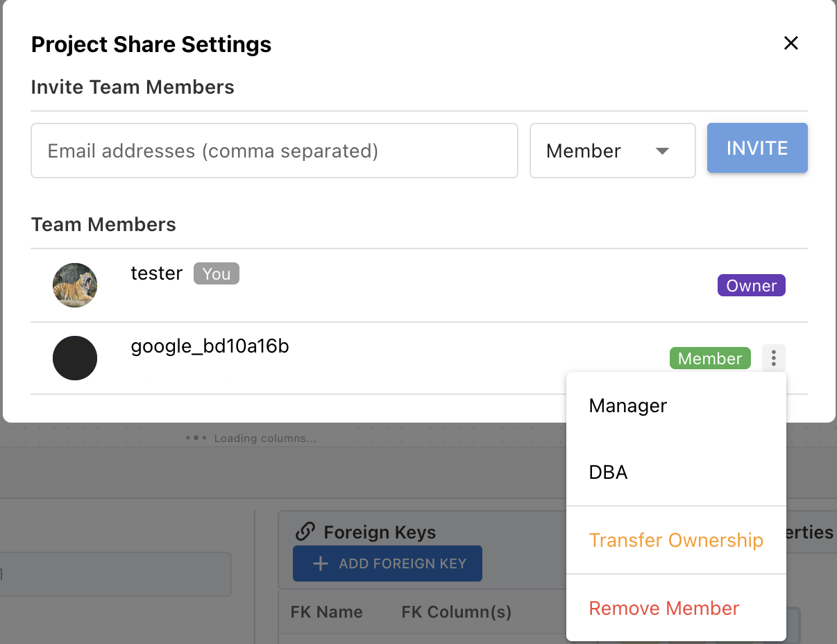Focus the email addresses input field
The height and width of the screenshot is (644, 837).
[274, 151]
